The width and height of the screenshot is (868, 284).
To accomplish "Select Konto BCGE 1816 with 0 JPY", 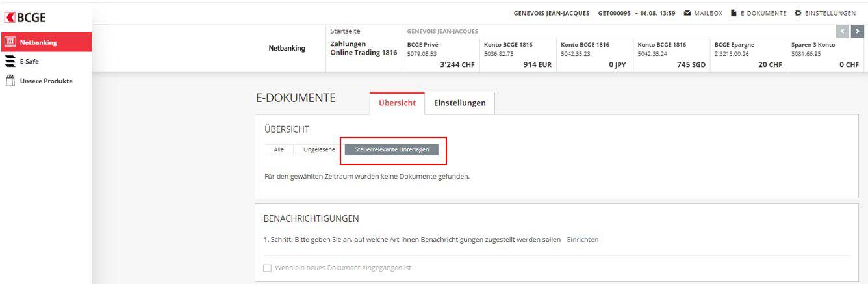I will pos(594,55).
